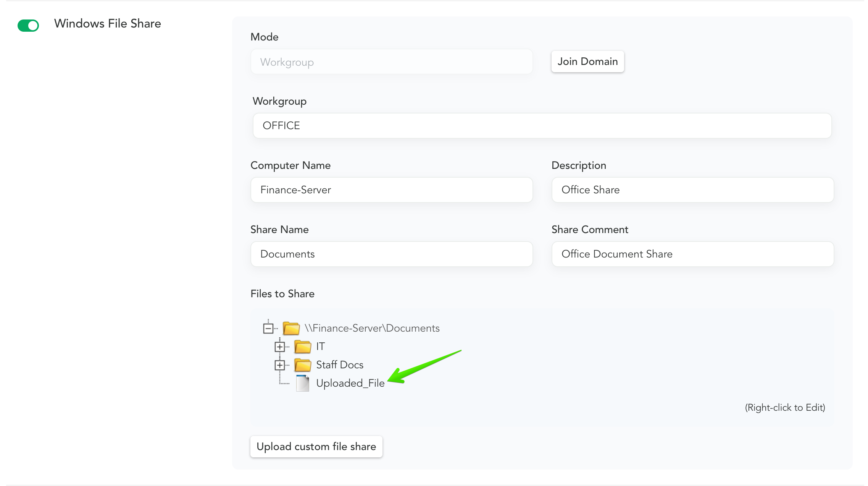
Task: Click the IT folder icon
Action: pos(303,347)
